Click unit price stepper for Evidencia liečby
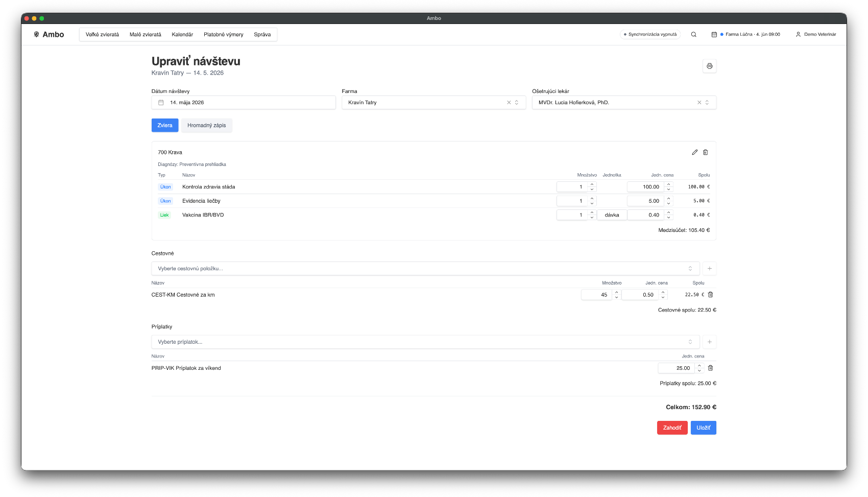 [x=669, y=201]
